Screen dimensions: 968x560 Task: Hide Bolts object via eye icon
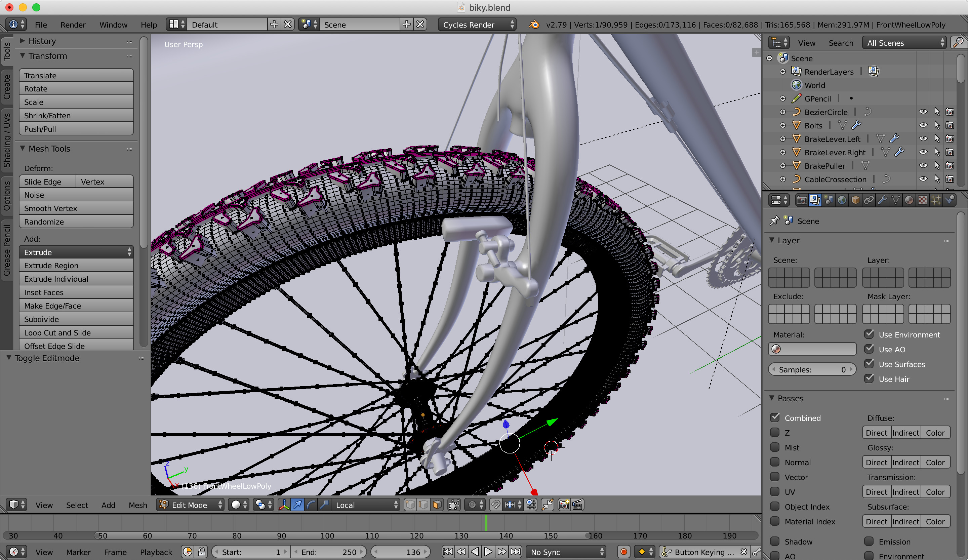point(923,125)
